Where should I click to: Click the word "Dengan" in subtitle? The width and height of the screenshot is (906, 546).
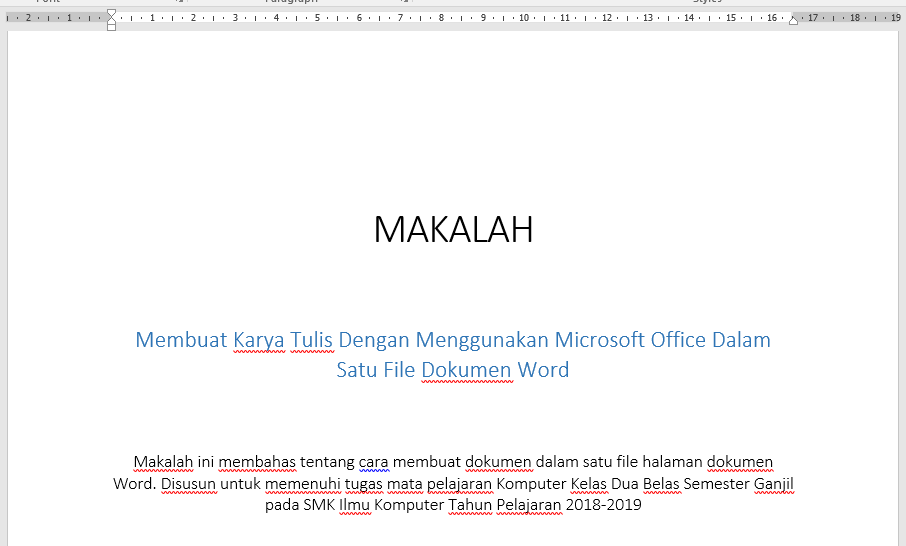coord(374,341)
